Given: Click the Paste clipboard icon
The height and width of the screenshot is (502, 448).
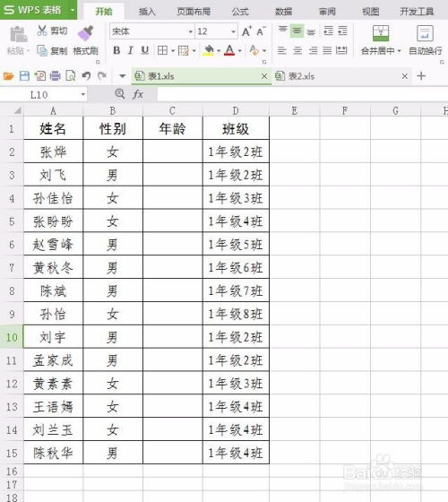Looking at the screenshot, I should (x=18, y=34).
